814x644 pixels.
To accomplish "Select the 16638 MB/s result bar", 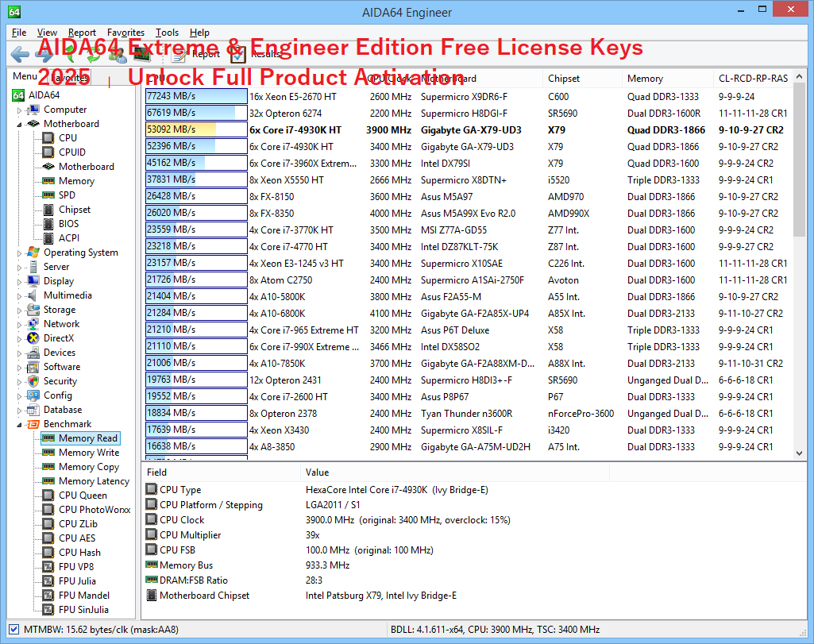I will 196,447.
